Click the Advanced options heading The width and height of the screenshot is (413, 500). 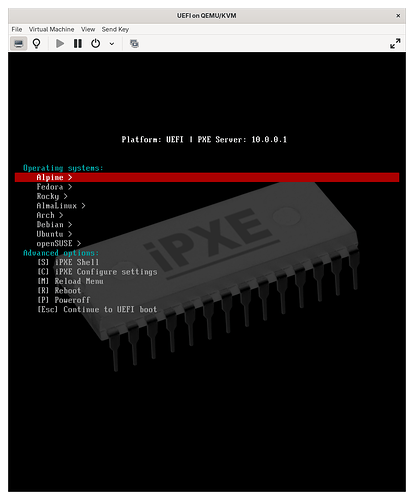coord(61,253)
